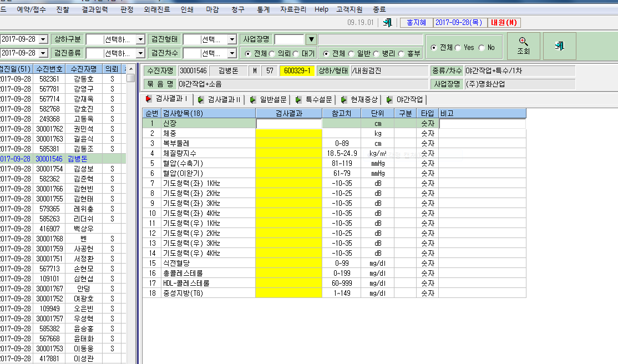618x364 pixels.
Task: Click the green arrow icon on 일반설문 tab
Action: [252, 100]
